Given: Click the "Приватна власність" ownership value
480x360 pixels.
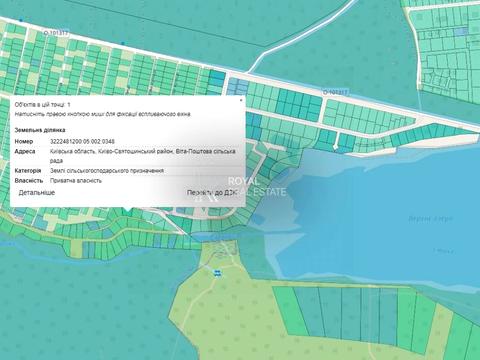Looking at the screenshot, I should 76,181.
